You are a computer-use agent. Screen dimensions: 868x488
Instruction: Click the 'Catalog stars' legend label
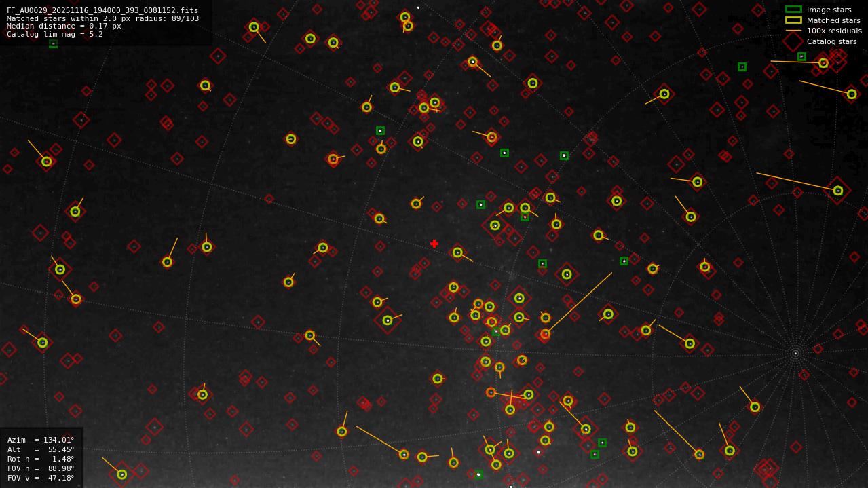tap(831, 41)
